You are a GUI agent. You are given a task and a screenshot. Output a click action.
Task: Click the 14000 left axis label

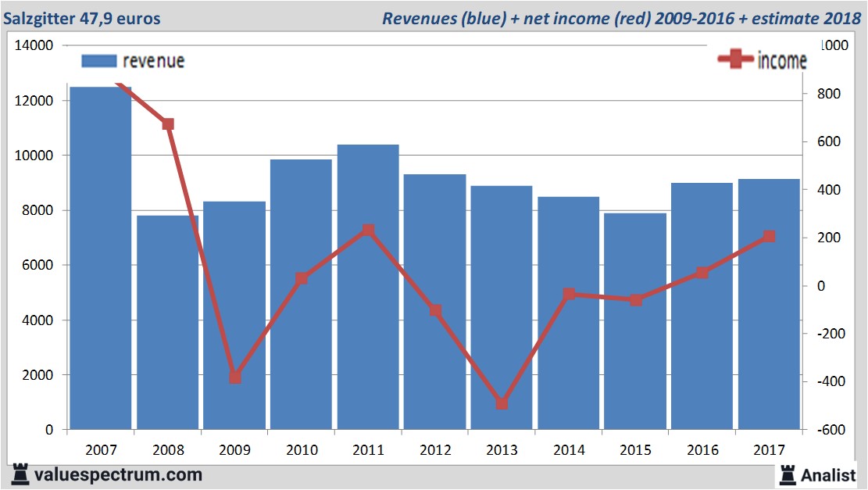pos(34,45)
